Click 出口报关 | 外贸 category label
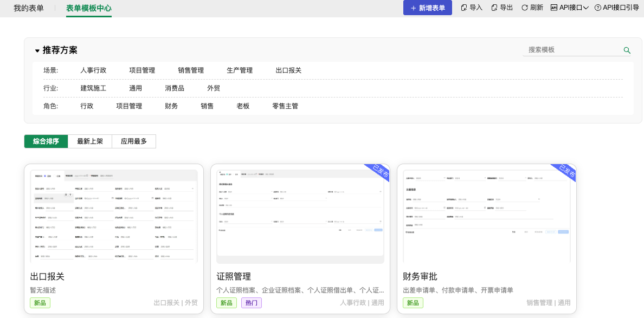Screen dimensions: 644x318 click(x=176, y=303)
